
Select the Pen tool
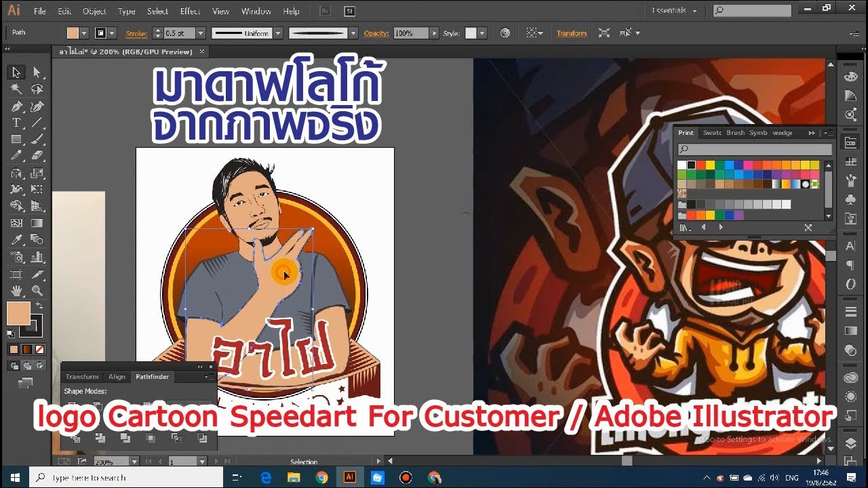pos(16,106)
